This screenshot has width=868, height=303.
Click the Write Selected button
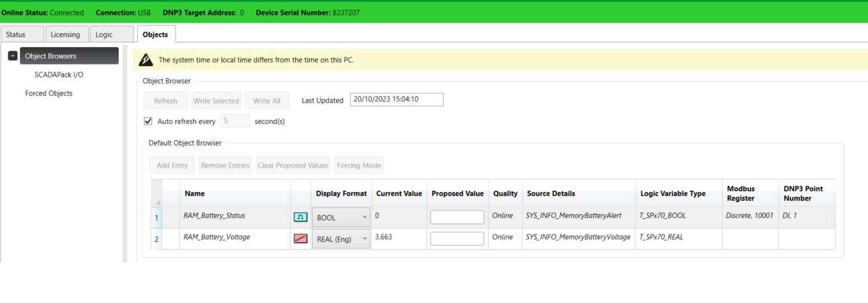216,100
